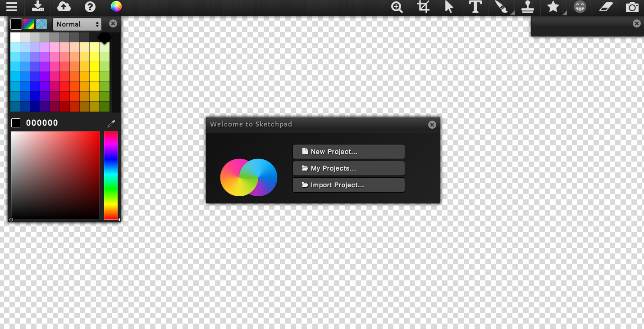Select the crop tool
The height and width of the screenshot is (329, 644).
click(x=423, y=7)
